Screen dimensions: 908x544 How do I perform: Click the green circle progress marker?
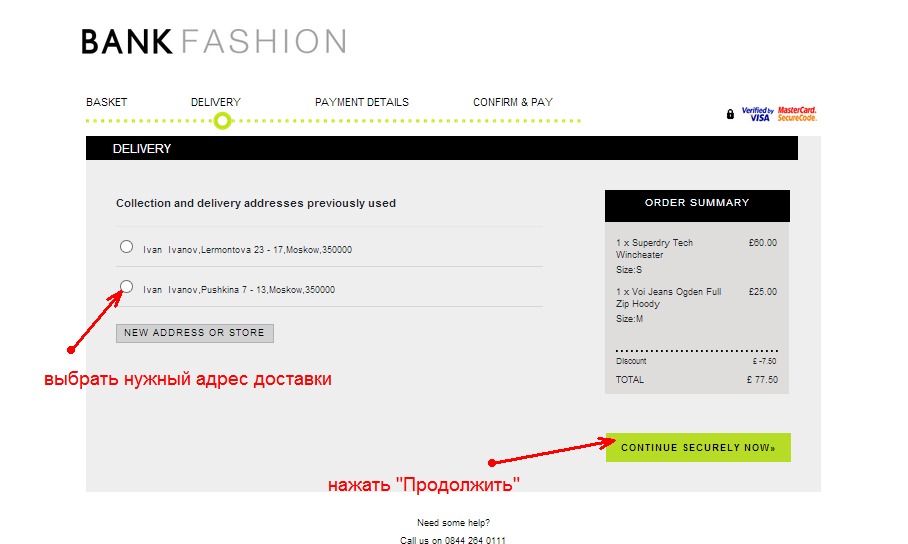click(x=222, y=121)
